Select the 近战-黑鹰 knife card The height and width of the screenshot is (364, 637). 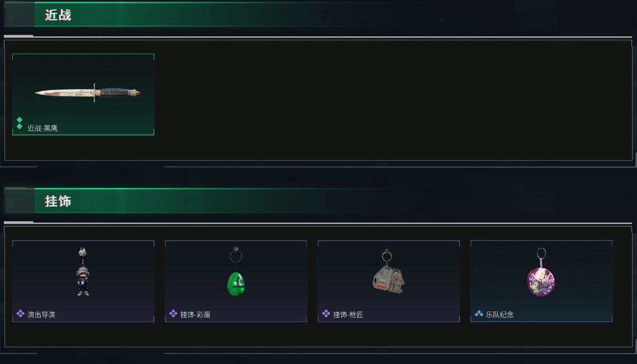pyautogui.click(x=83, y=94)
